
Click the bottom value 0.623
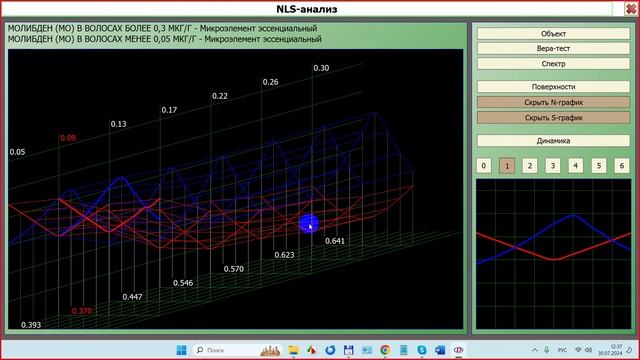[284, 255]
